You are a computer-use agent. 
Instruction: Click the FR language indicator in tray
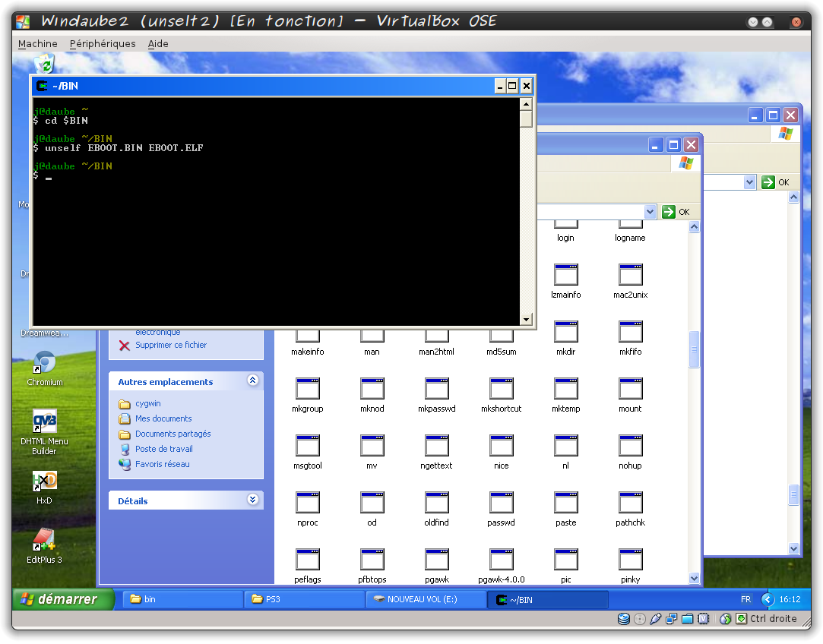click(746, 599)
